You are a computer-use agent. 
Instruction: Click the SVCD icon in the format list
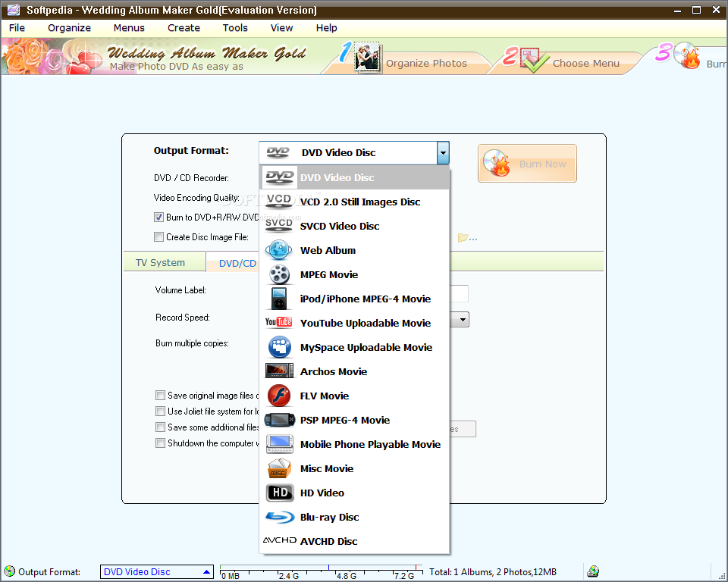click(x=278, y=225)
